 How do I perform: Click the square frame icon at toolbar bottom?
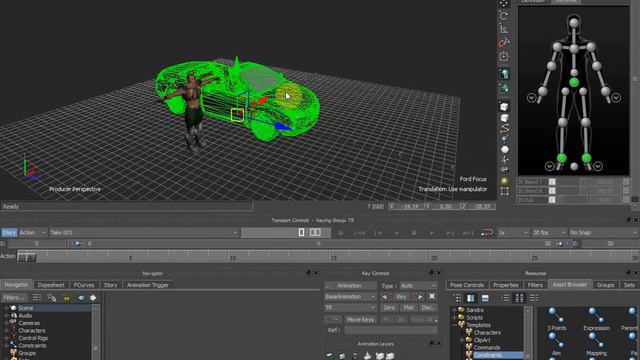[505, 191]
